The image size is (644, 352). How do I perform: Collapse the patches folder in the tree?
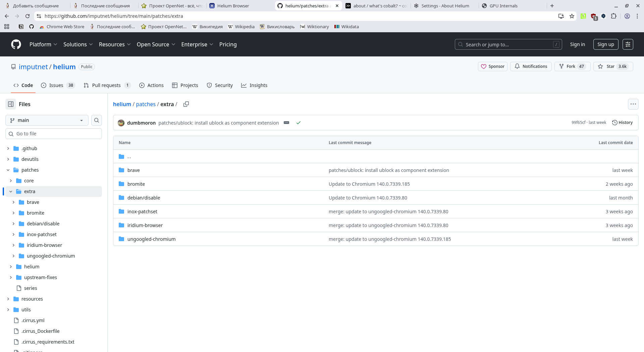(8, 170)
